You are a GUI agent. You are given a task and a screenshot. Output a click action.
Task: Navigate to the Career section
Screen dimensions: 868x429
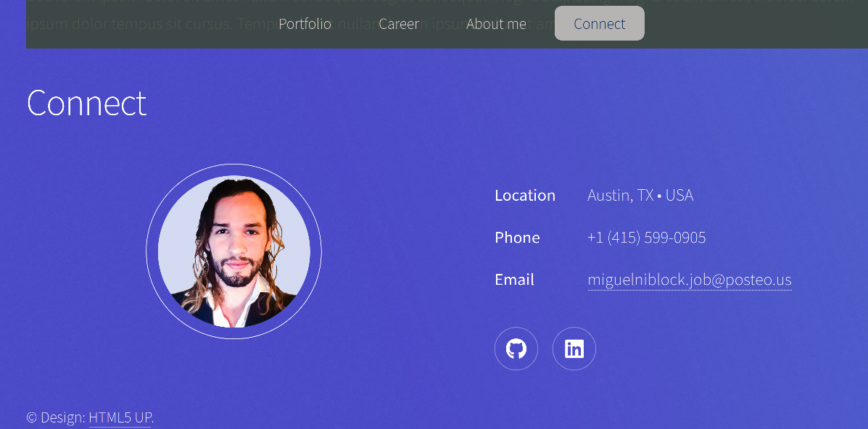tap(399, 24)
